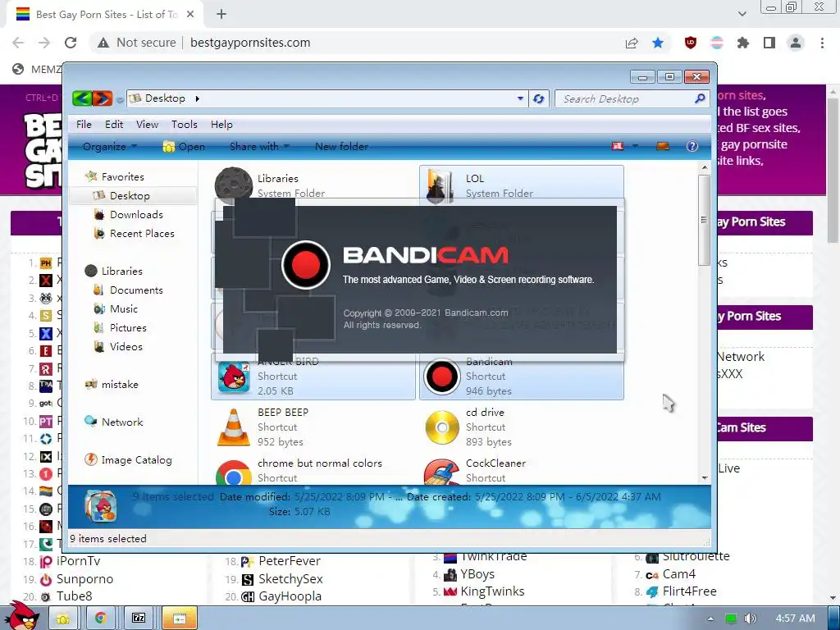Click the search magnifier in Explorer
This screenshot has width=840, height=630.
click(x=700, y=98)
